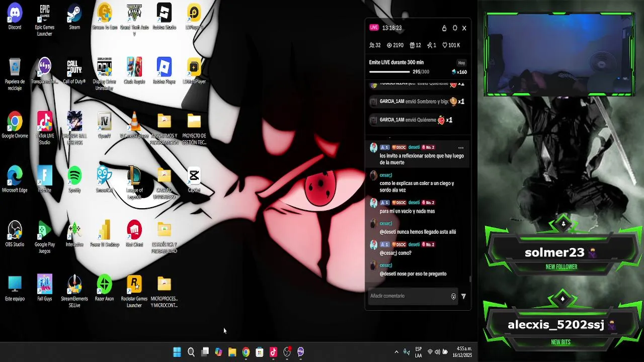This screenshot has width=644, height=362.
Task: Open the volume tray icon
Action: tap(437, 352)
